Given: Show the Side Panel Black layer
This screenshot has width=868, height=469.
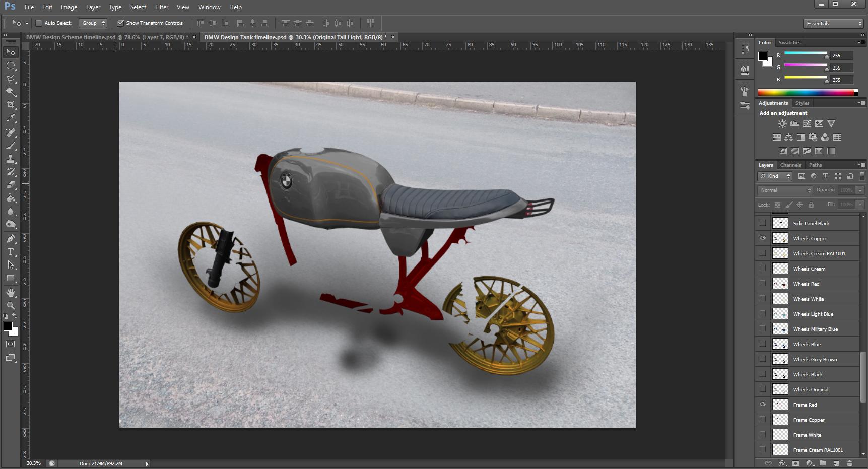Looking at the screenshot, I should point(763,223).
